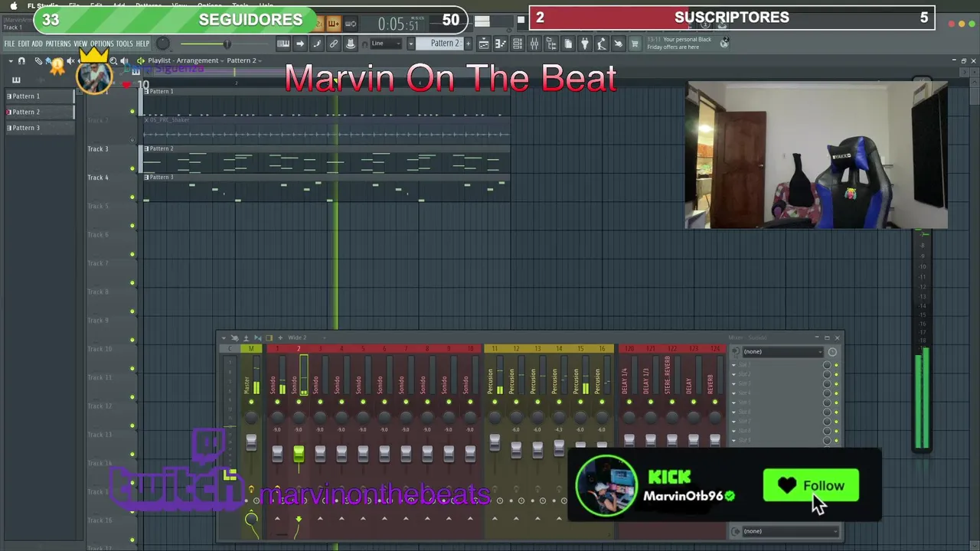The image size is (980, 551).
Task: Select the playlist zoom tool magnifier
Action: tap(113, 60)
